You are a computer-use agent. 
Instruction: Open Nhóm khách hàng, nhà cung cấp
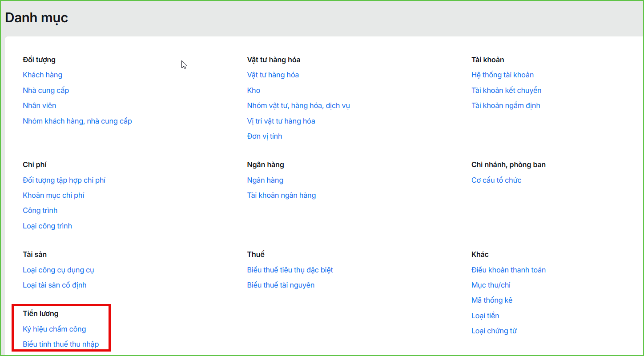click(77, 121)
